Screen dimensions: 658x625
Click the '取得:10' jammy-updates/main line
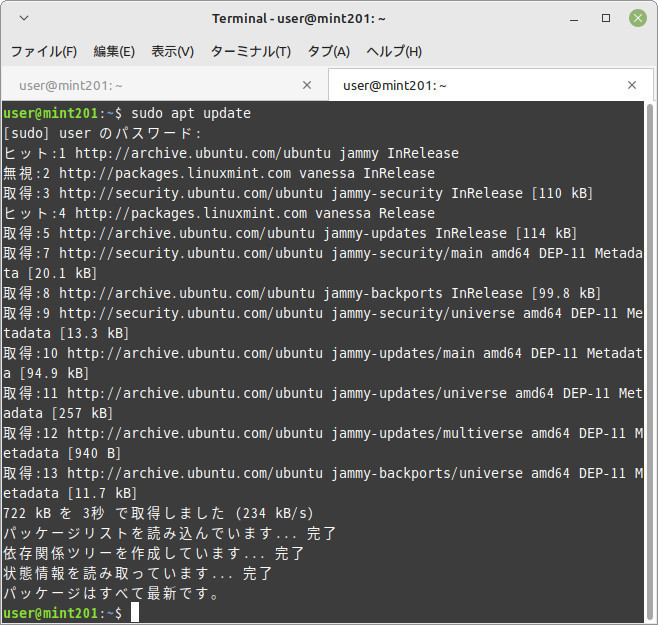(323, 353)
